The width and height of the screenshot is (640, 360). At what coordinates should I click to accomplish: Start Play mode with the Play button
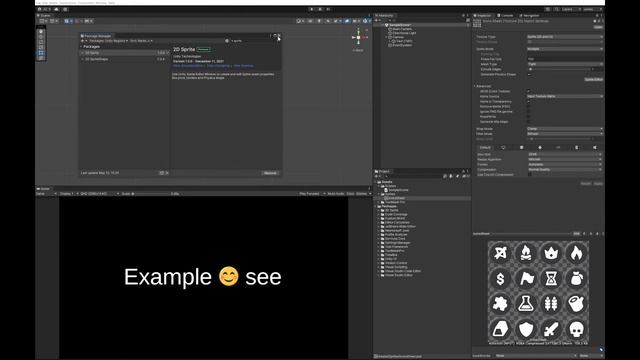(x=311, y=9)
